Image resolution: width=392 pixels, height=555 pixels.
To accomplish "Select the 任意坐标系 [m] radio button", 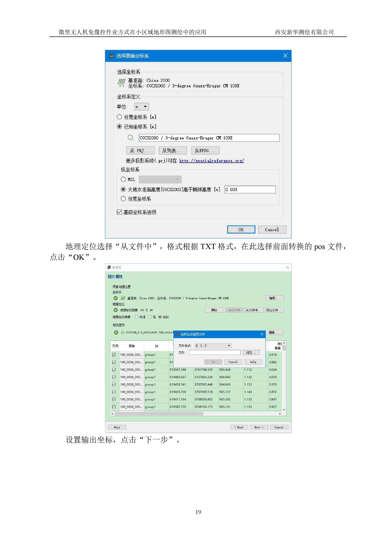I will click(119, 117).
